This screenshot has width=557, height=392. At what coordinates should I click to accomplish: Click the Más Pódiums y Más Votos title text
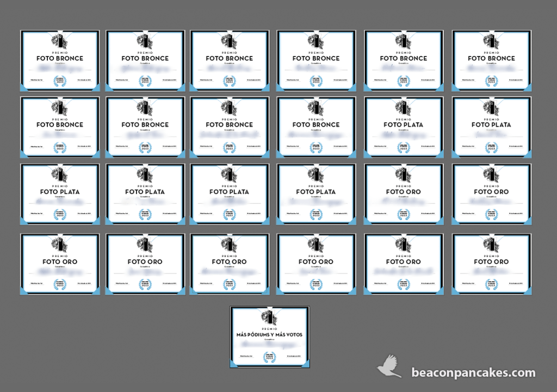pyautogui.click(x=270, y=334)
